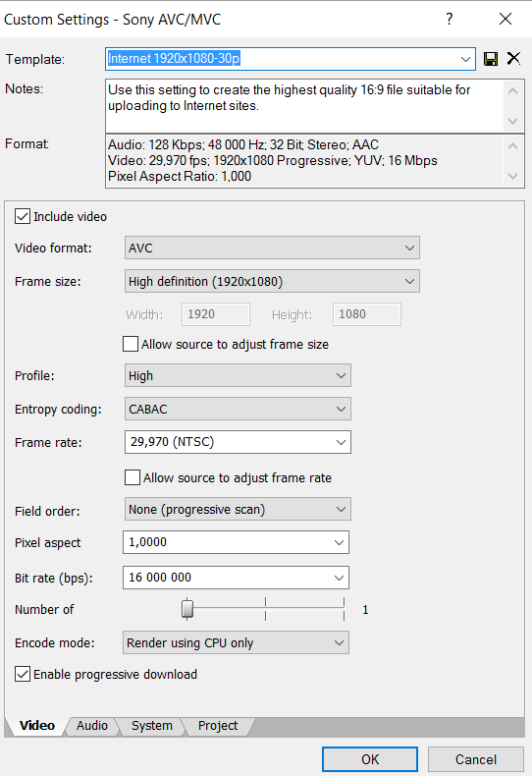Confirm settings with the OK button
Viewport: 532px width, 776px height.
tap(370, 759)
